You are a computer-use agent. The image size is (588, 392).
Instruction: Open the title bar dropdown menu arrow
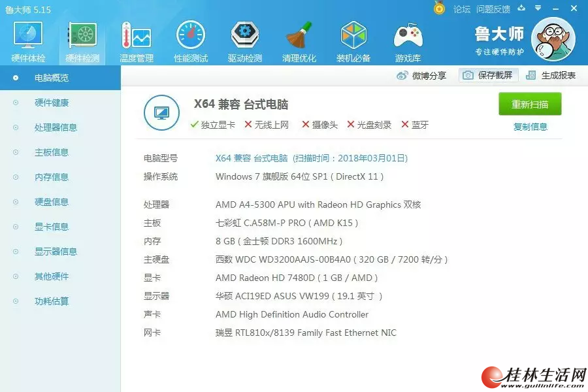538,8
